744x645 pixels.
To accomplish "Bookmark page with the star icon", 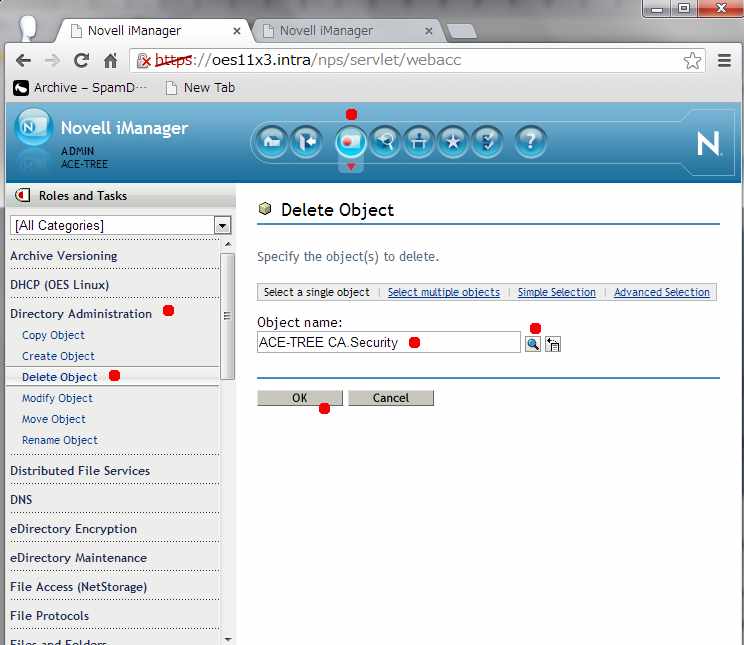I will coord(692,60).
